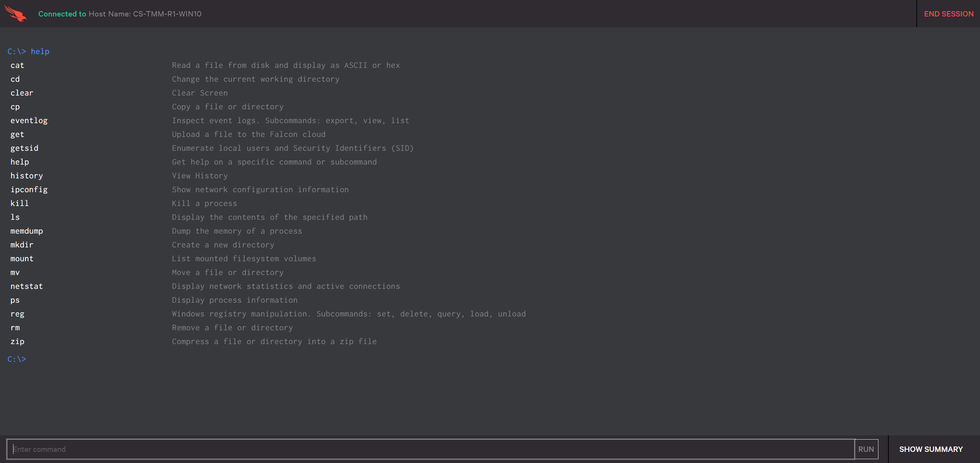Click the 'View History' description
The width and height of the screenshot is (980, 463).
[x=200, y=176]
